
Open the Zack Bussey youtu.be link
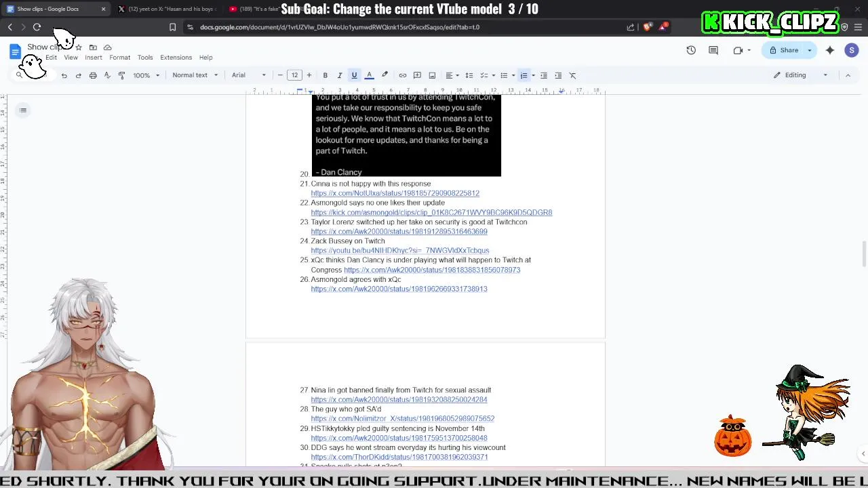(x=400, y=251)
